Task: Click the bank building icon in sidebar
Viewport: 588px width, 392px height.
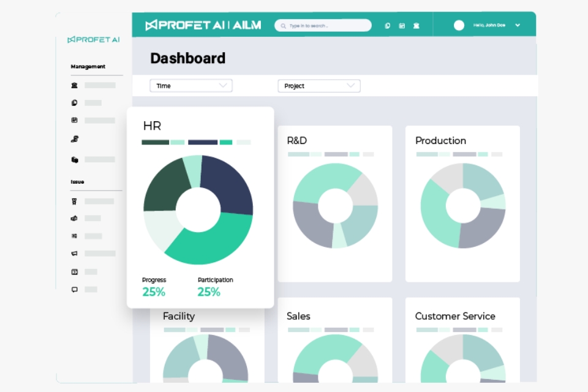Action: (74, 86)
